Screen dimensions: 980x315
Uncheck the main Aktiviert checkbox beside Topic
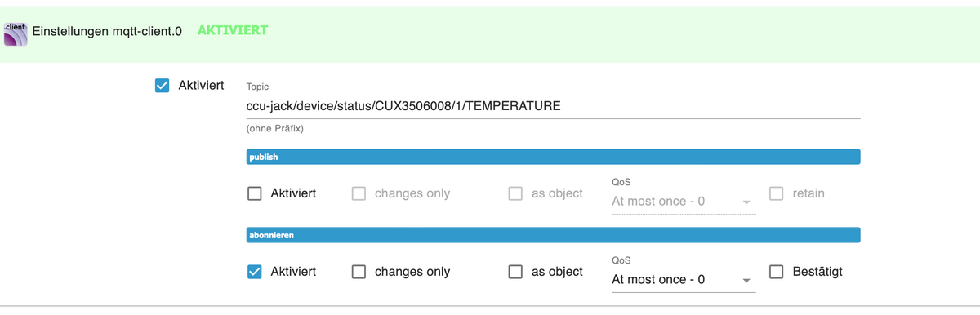162,85
